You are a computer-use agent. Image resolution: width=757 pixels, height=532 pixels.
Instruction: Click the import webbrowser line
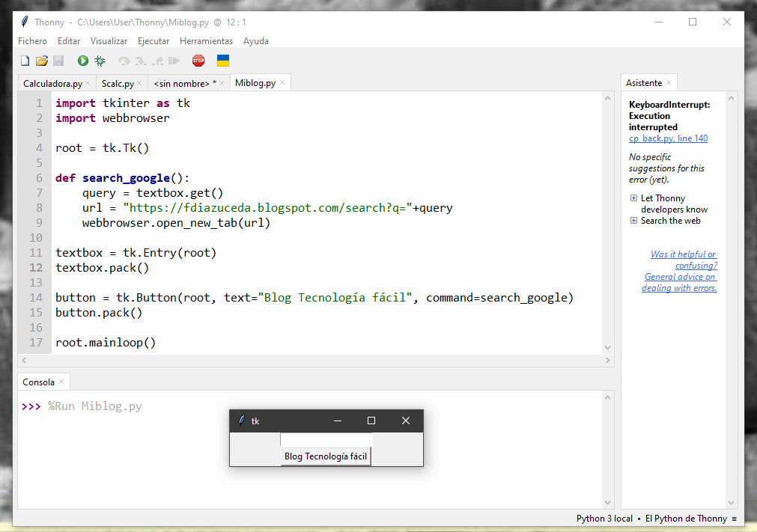[x=112, y=118]
